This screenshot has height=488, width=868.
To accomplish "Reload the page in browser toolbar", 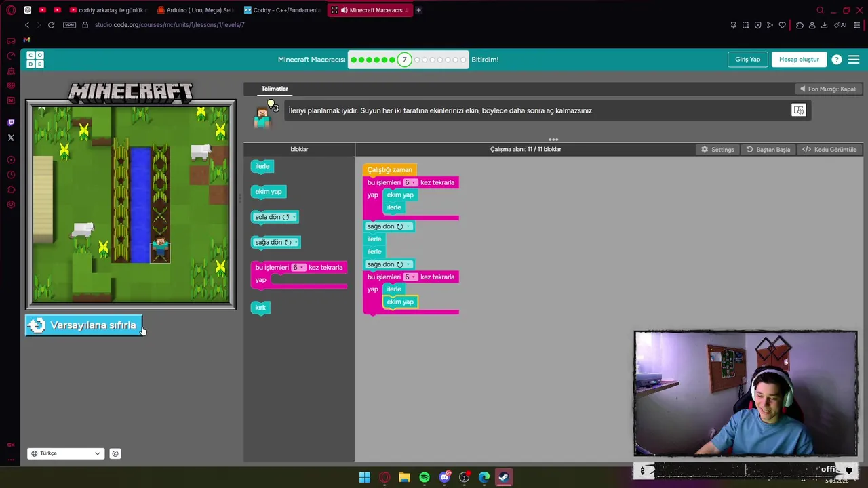I will pos(51,25).
